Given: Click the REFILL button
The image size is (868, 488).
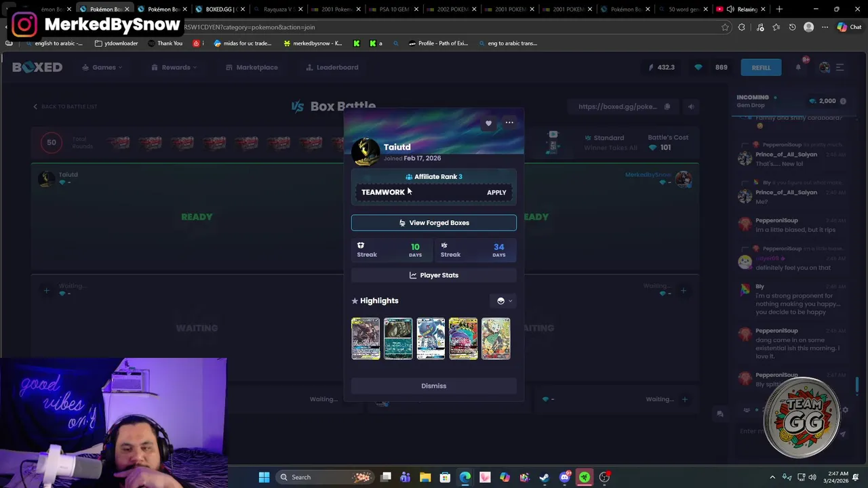Looking at the screenshot, I should pyautogui.click(x=761, y=67).
